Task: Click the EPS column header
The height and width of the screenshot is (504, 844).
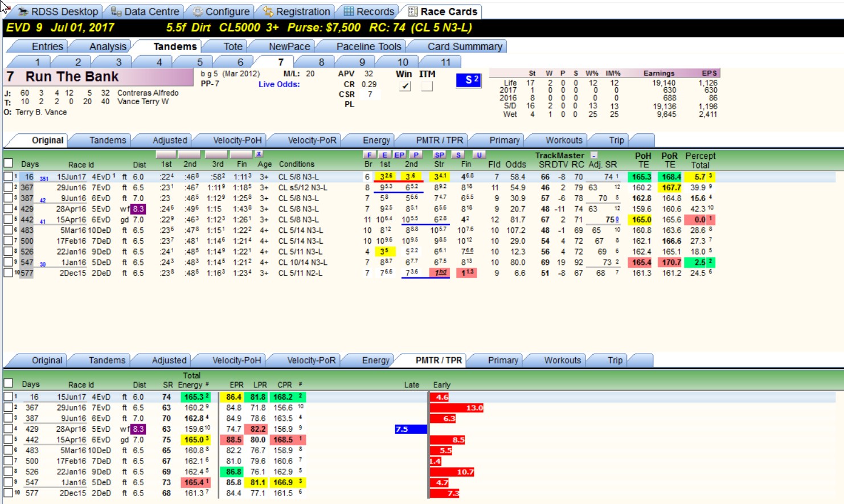Action: [x=709, y=73]
